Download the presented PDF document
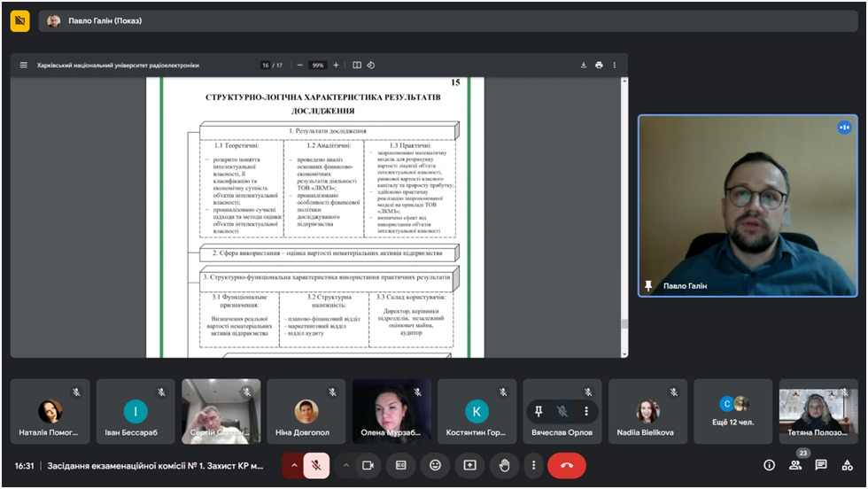Viewport: 868px width, 489px height. (584, 65)
